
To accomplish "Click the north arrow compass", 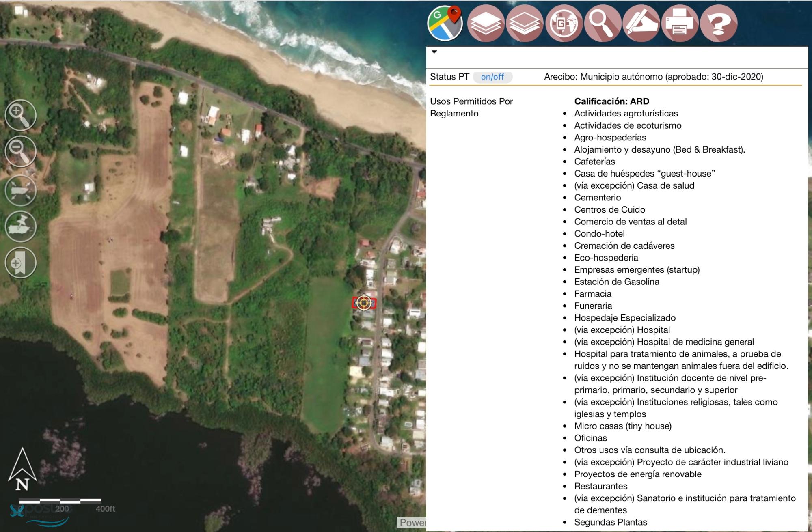I will [22, 470].
